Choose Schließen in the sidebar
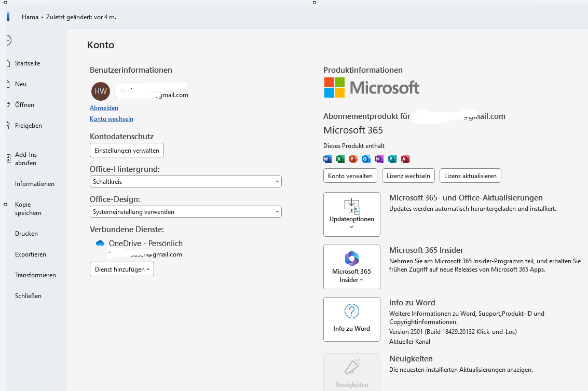 coord(28,295)
